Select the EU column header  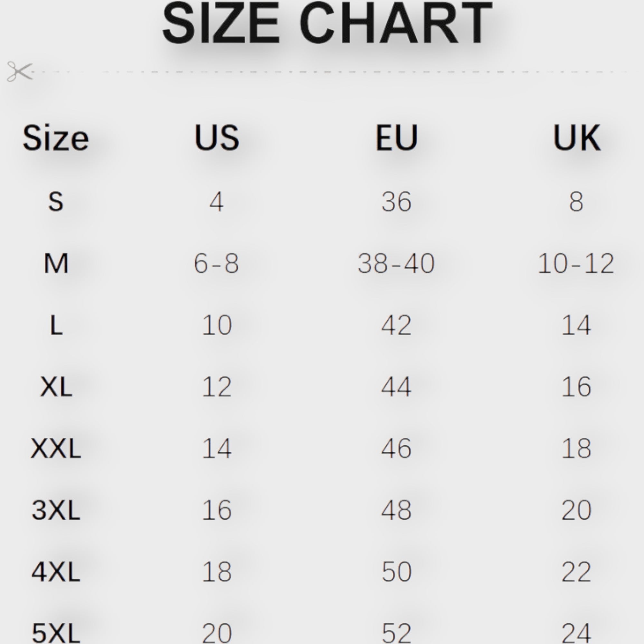[x=396, y=137]
